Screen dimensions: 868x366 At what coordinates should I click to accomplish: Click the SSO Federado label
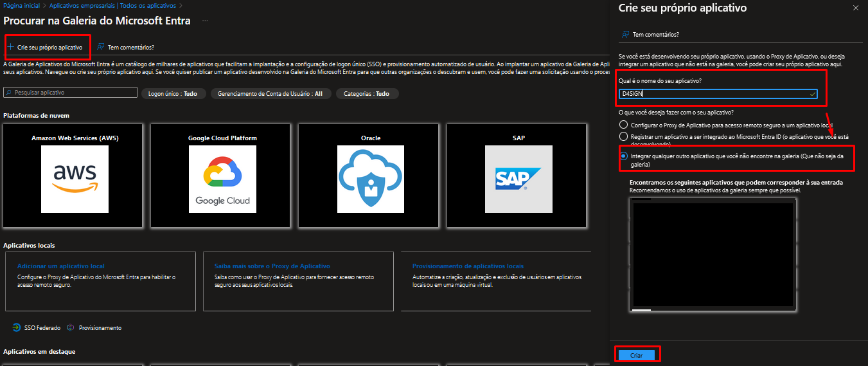click(x=42, y=328)
